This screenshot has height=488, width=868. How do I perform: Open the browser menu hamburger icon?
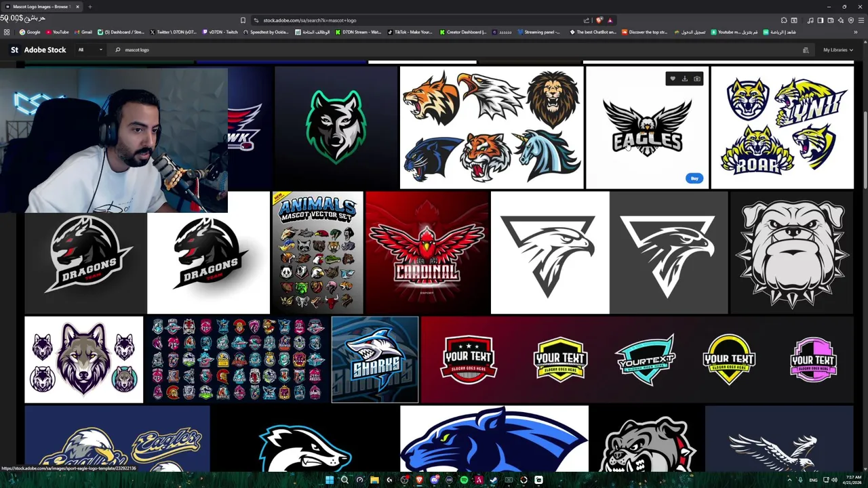861,20
